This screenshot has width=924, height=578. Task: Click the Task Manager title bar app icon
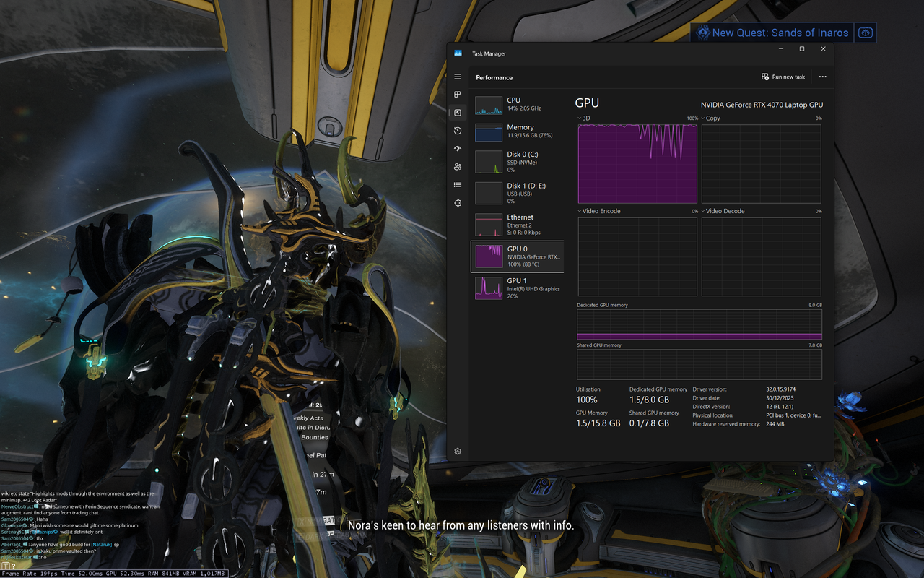click(458, 53)
